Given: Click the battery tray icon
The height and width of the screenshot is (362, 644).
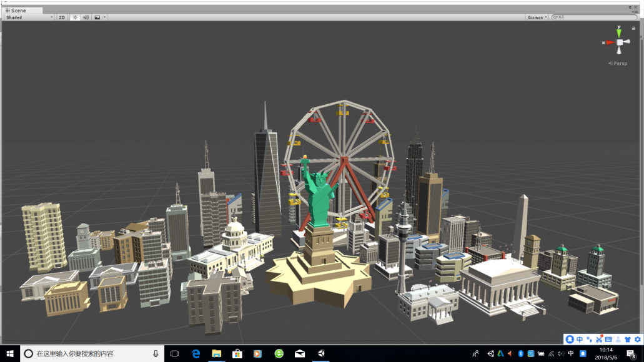Looking at the screenshot, I should click(x=541, y=353).
